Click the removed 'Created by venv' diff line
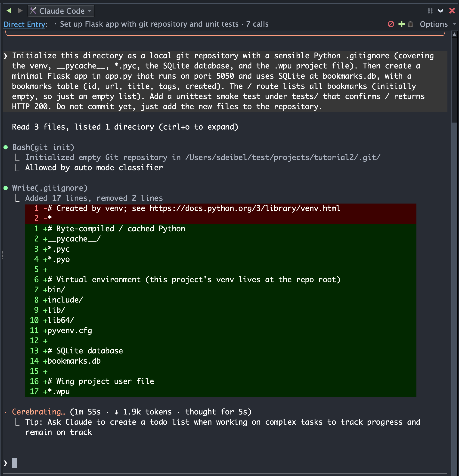This screenshot has height=476, width=459. [x=220, y=208]
